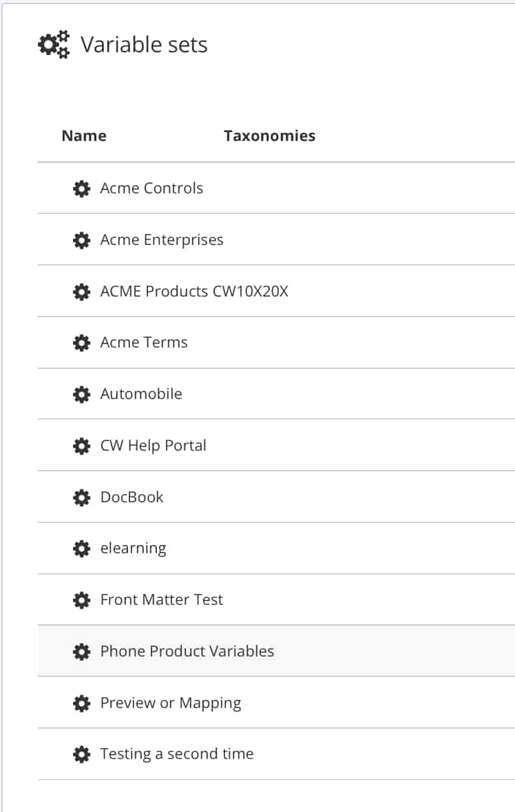Click the gear icon beside CW Help Portal
515x812 pixels.
click(x=82, y=445)
